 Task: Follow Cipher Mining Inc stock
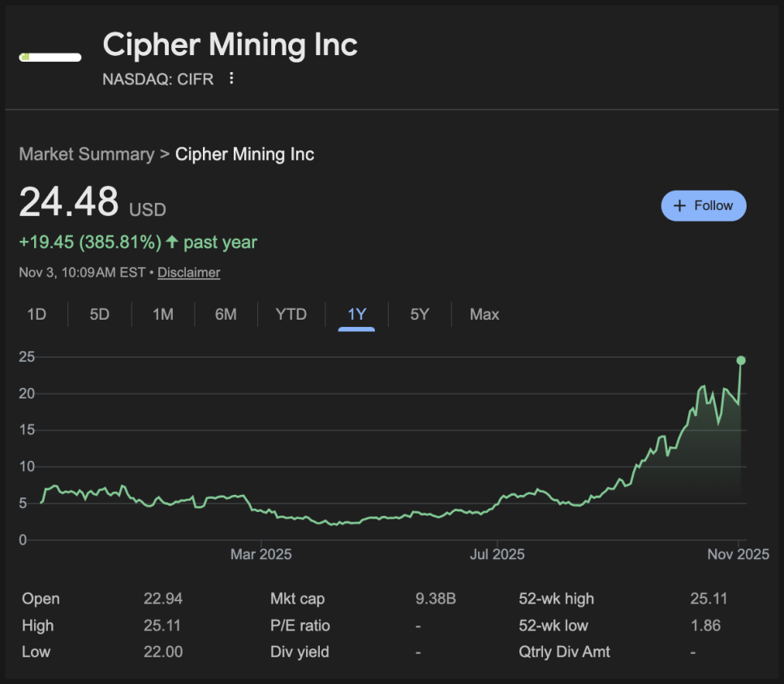click(x=703, y=205)
